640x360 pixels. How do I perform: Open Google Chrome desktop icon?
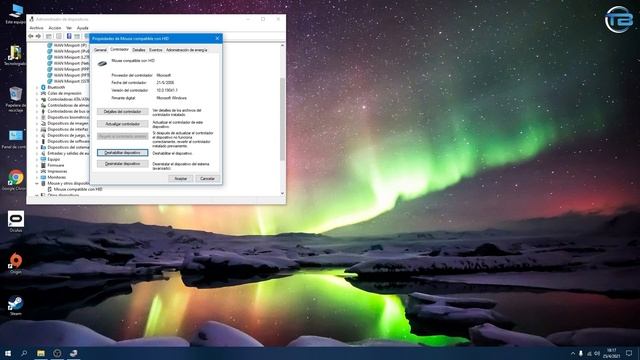click(x=16, y=178)
